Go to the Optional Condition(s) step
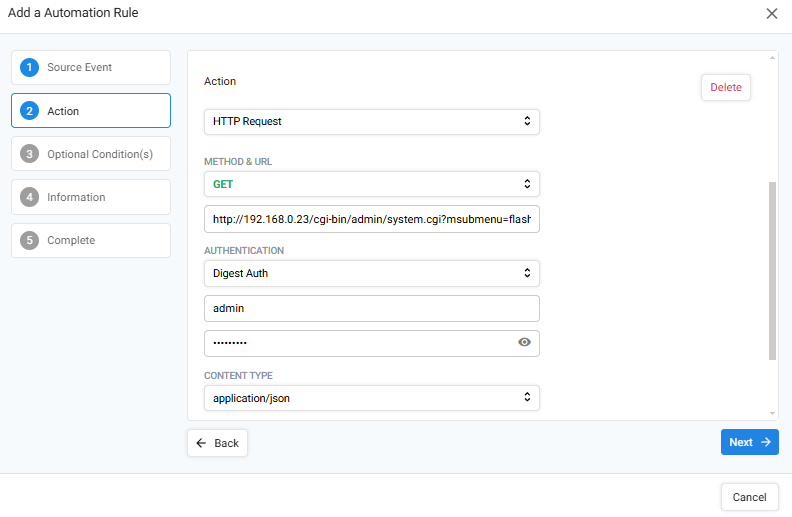The height and width of the screenshot is (517, 792). (x=91, y=154)
